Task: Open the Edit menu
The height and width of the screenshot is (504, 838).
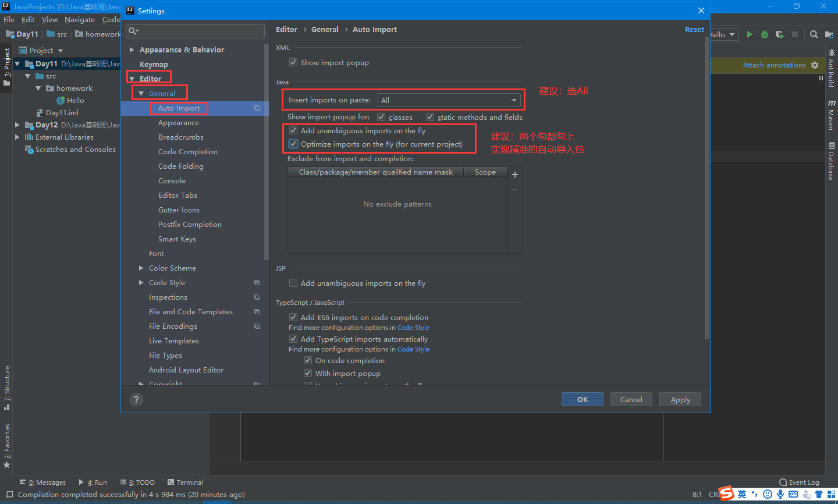Action: [28, 20]
